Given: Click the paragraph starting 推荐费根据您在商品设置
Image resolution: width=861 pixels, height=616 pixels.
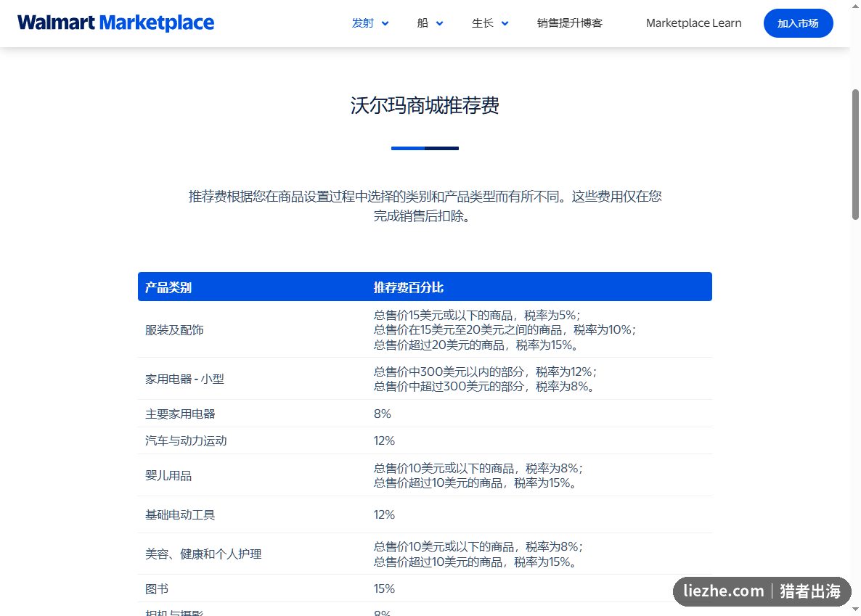Looking at the screenshot, I should [425, 206].
